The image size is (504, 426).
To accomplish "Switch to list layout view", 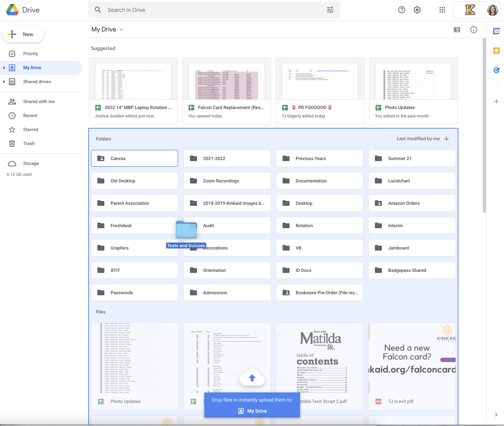I will click(x=457, y=30).
